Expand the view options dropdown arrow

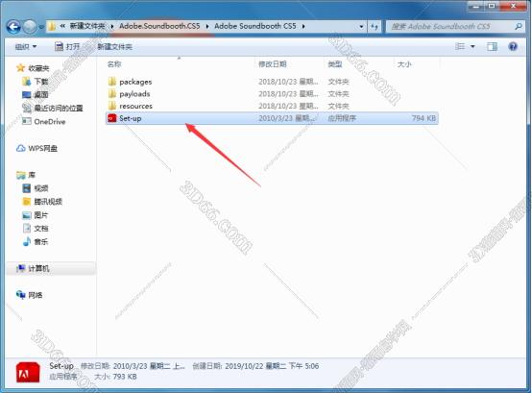[472, 46]
